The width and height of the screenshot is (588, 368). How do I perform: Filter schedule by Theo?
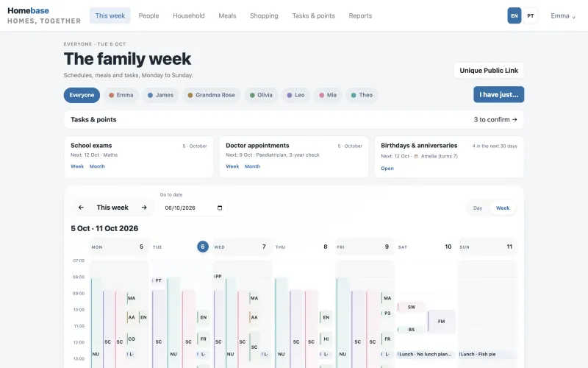coord(362,95)
